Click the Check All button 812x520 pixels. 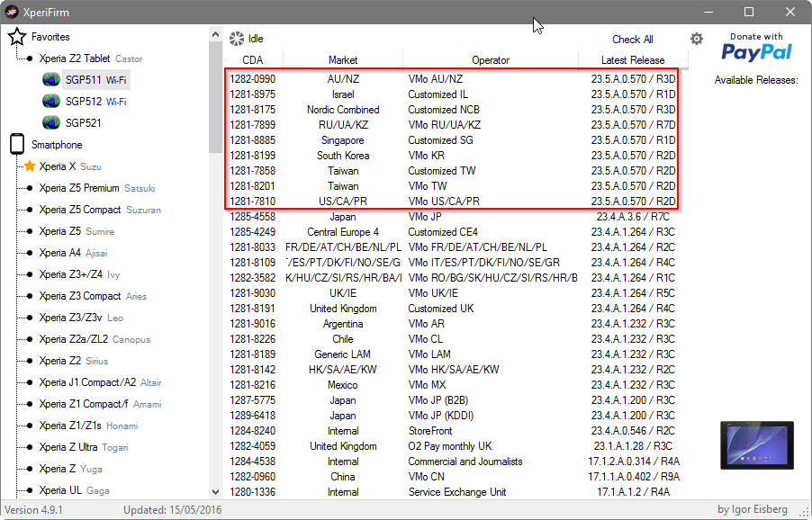click(x=632, y=40)
